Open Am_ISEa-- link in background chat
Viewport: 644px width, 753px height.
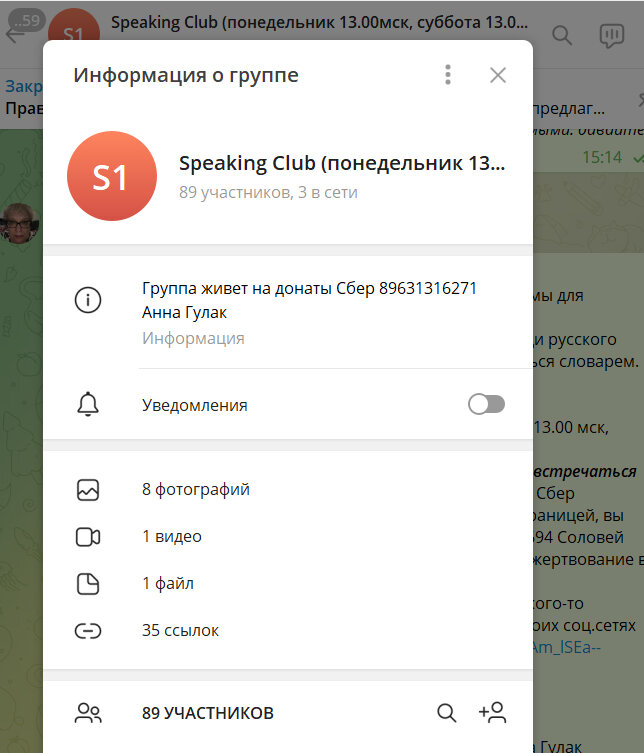566,648
